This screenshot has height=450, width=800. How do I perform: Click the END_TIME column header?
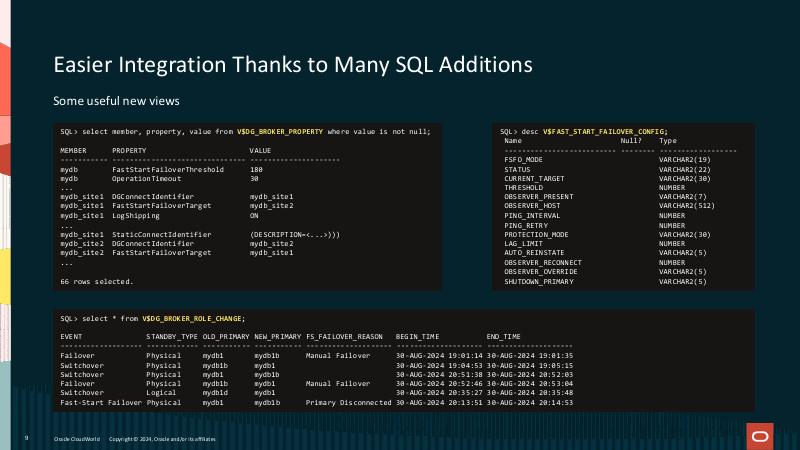tap(504, 337)
